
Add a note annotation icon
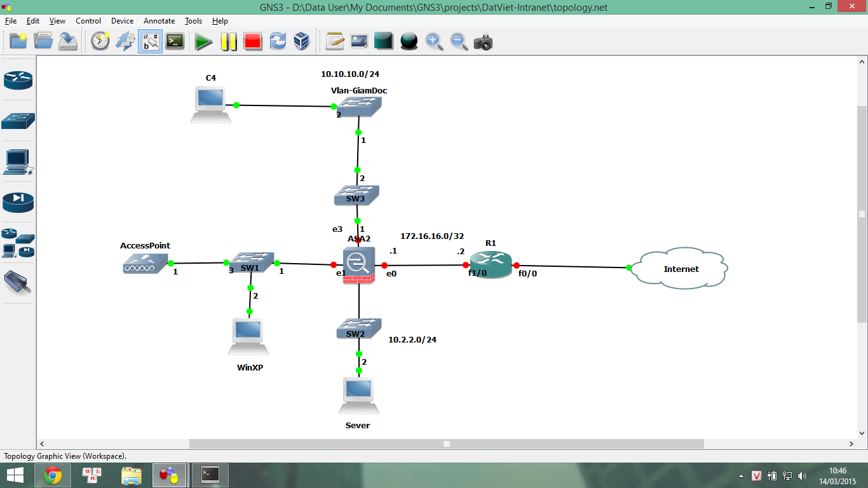tap(335, 42)
